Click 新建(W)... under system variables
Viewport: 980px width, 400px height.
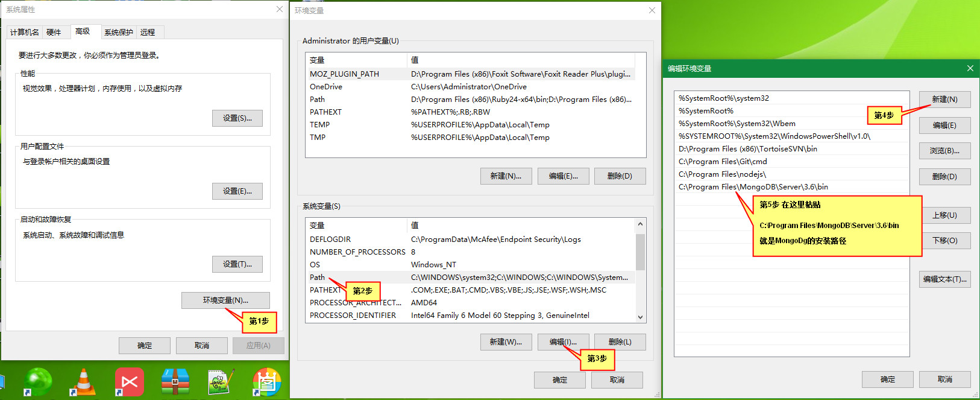point(506,342)
